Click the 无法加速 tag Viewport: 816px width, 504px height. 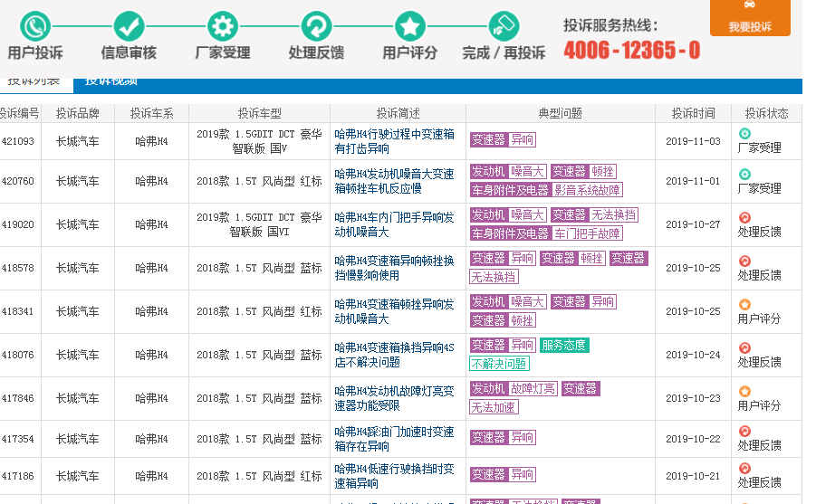(x=494, y=407)
